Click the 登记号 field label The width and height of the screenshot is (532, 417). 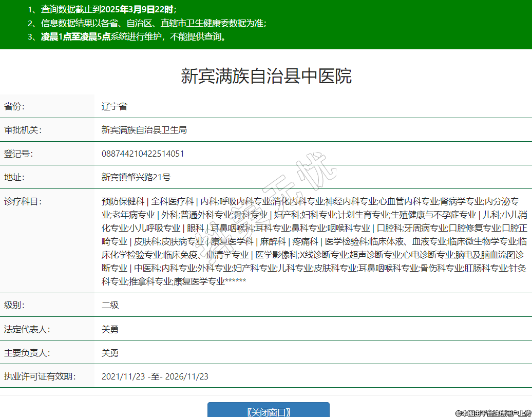coord(18,154)
